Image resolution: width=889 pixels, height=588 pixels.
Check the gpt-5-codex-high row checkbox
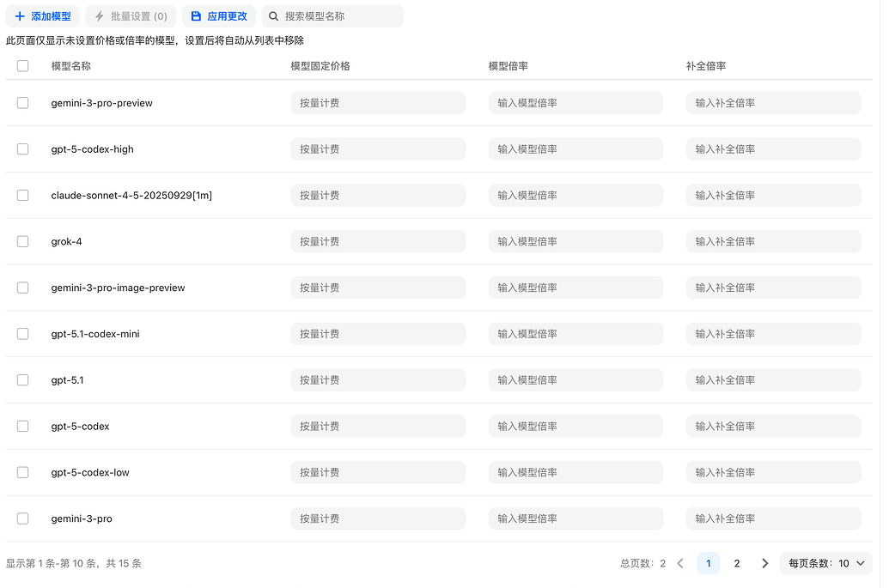pyautogui.click(x=22, y=149)
